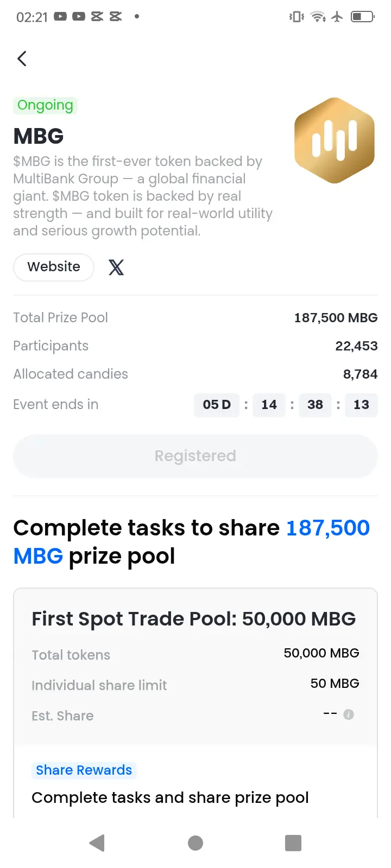This screenshot has width=391, height=868.
Task: Open the X (Twitter) profile icon
Action: tap(116, 267)
